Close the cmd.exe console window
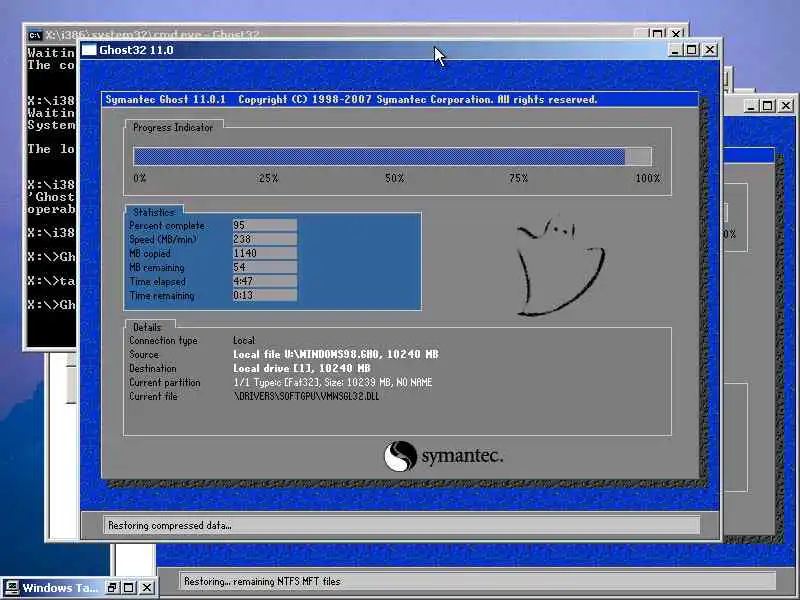Screen dimensions: 800x600 (676, 34)
